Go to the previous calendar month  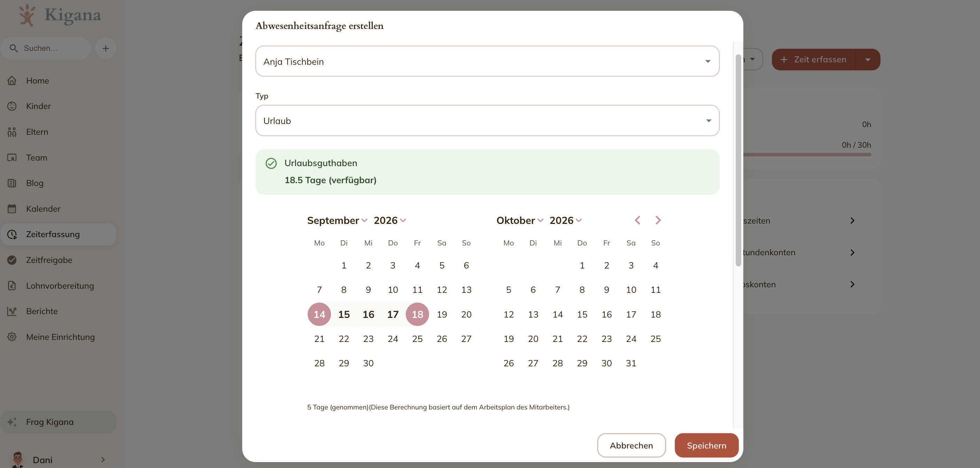tap(638, 220)
